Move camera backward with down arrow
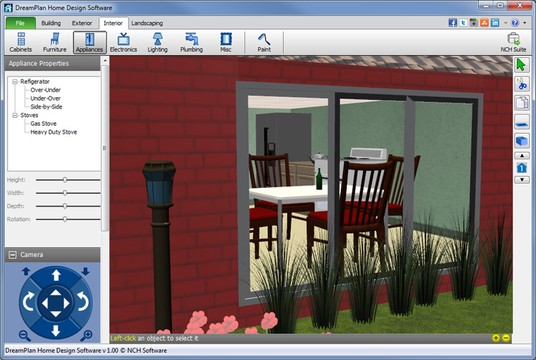Screen dimensions: 536x360 point(56,331)
